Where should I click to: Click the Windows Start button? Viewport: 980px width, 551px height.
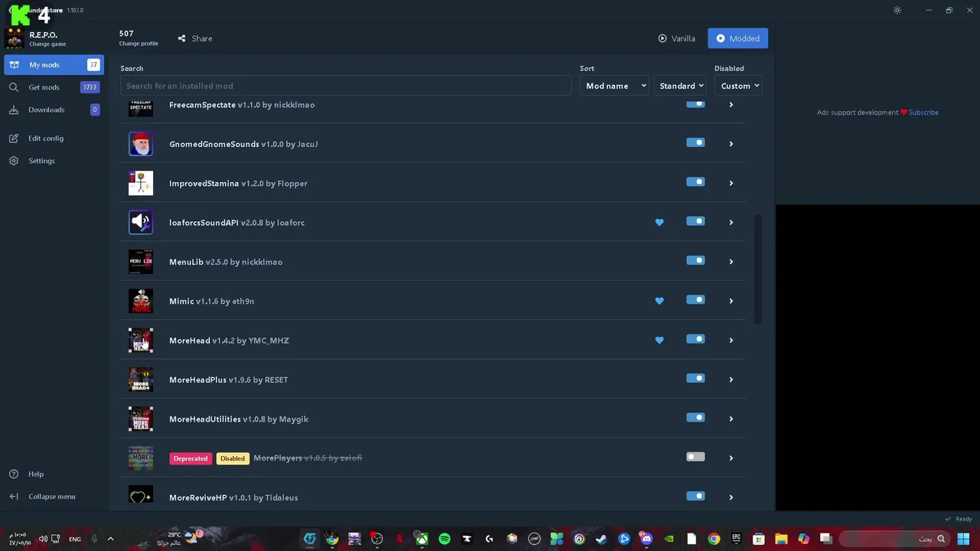963,539
